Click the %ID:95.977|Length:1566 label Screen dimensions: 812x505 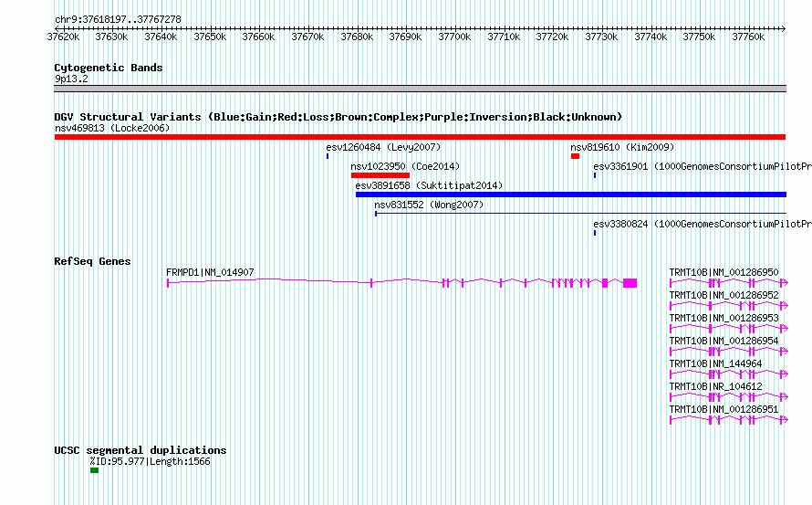(151, 461)
